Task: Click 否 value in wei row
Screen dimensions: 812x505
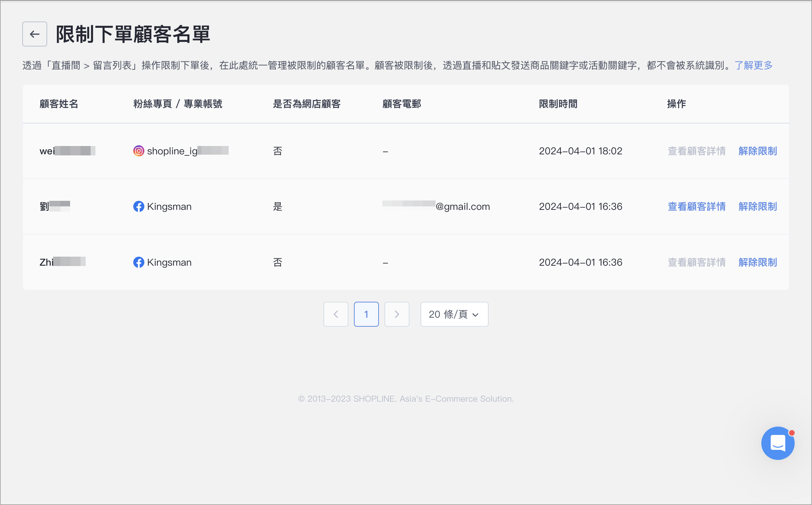Action: (x=278, y=151)
